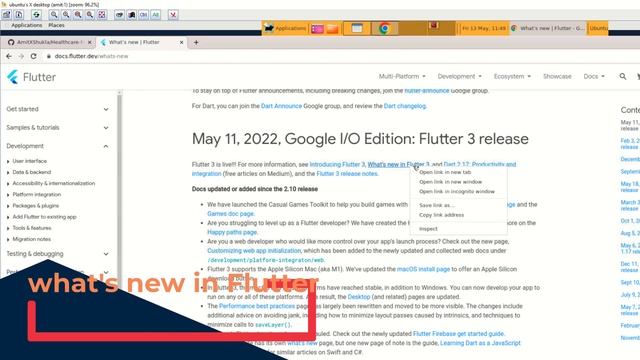Click the VNC viewer refresh screen icon
Viewport: 640px width, 360px height.
(x=36, y=15)
